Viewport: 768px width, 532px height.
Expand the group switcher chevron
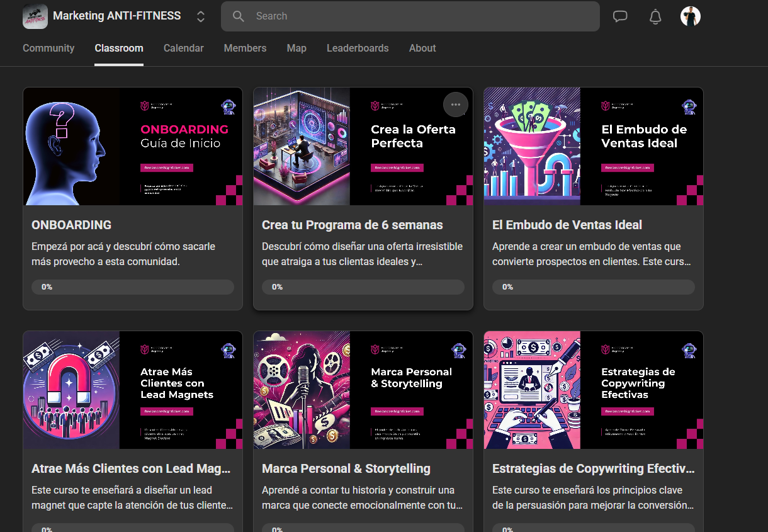[x=201, y=16]
